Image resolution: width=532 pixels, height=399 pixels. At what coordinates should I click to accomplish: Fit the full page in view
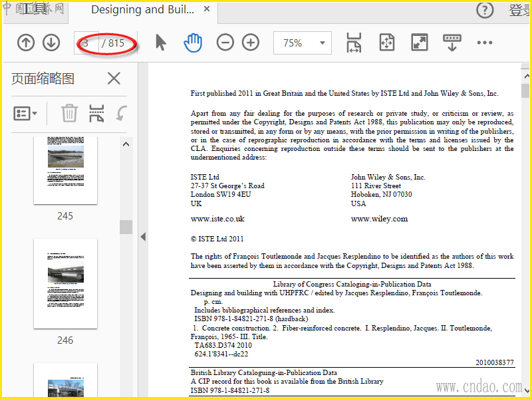[x=387, y=43]
